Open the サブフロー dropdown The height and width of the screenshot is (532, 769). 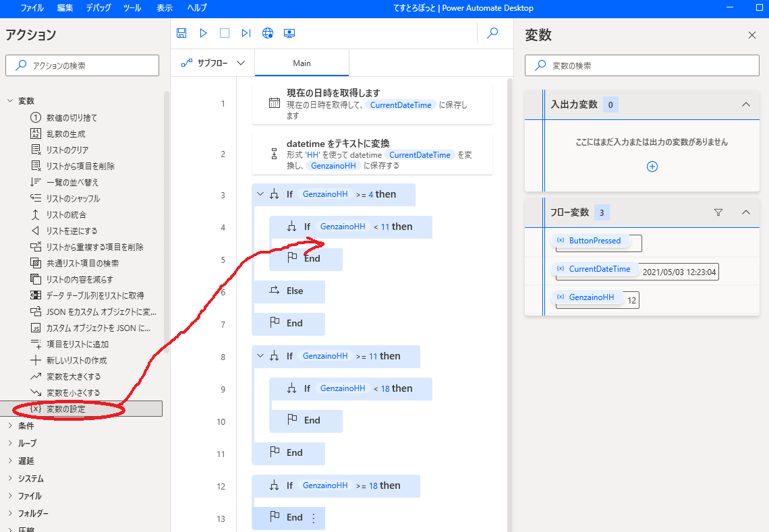tap(212, 63)
